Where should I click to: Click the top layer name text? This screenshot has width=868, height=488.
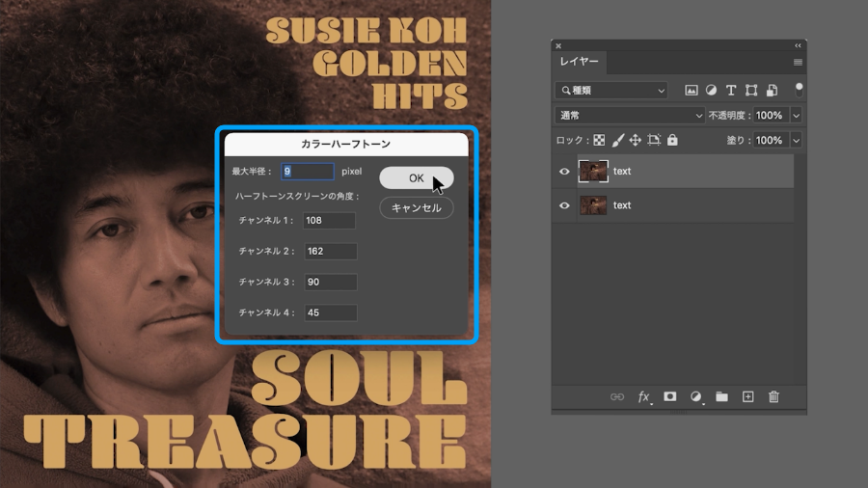(x=622, y=171)
